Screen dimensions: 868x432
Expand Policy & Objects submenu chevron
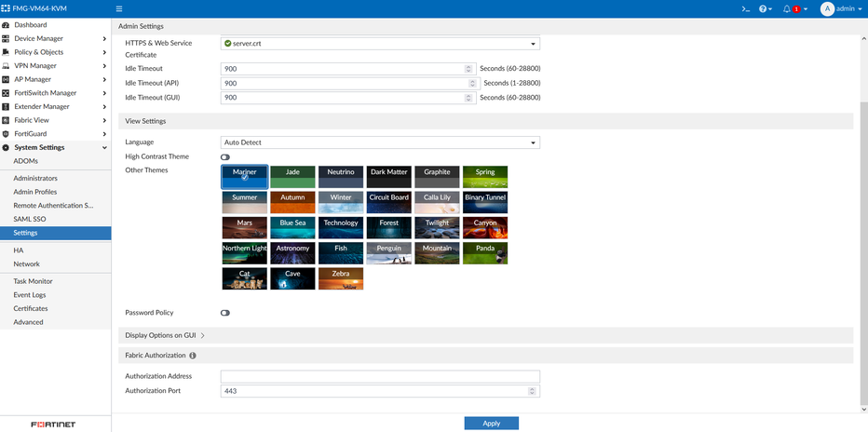point(104,52)
